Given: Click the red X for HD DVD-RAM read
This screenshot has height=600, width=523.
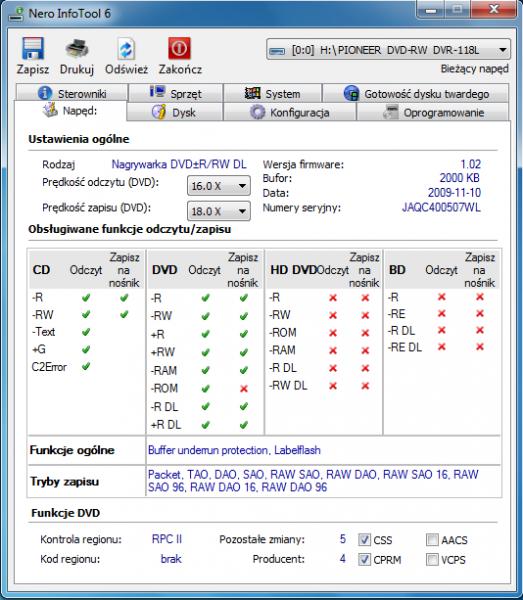Looking at the screenshot, I should tap(333, 350).
